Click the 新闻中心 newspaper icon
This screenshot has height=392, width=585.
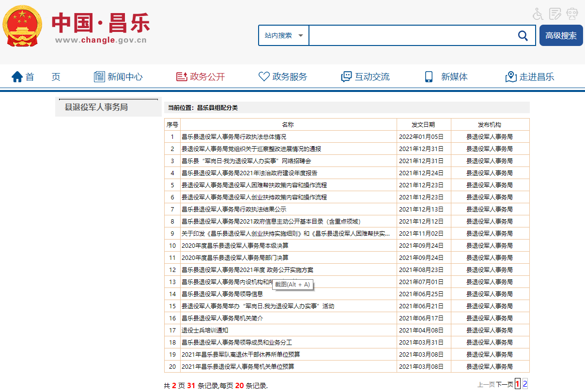(99, 76)
